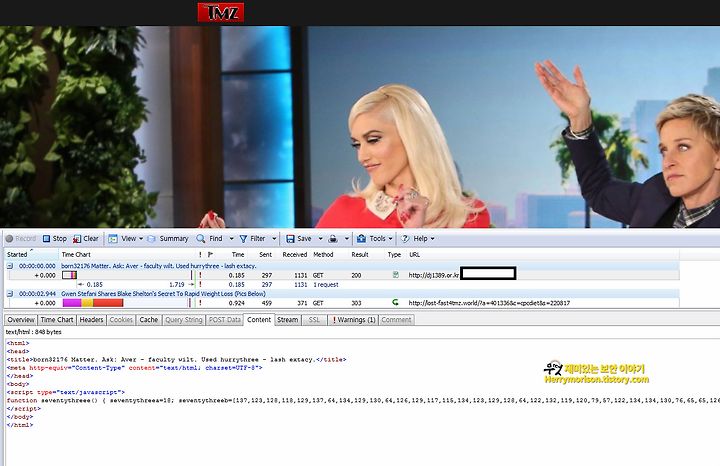Open the View dropdown menu

point(125,239)
